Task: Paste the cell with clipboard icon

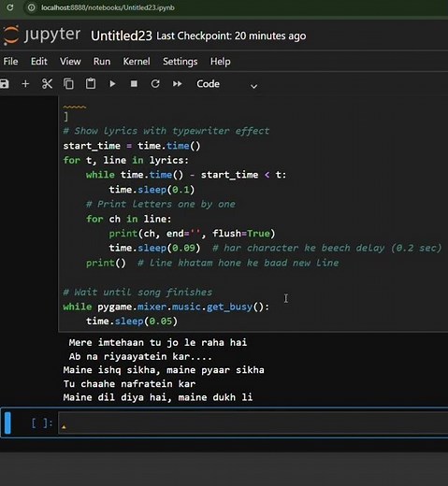Action: (91, 83)
